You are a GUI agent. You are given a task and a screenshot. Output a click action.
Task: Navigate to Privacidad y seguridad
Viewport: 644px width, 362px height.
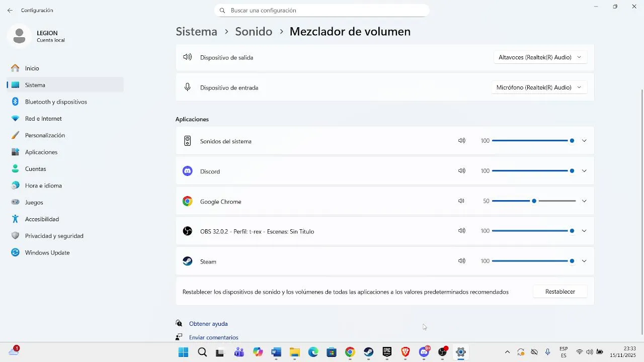click(65, 236)
